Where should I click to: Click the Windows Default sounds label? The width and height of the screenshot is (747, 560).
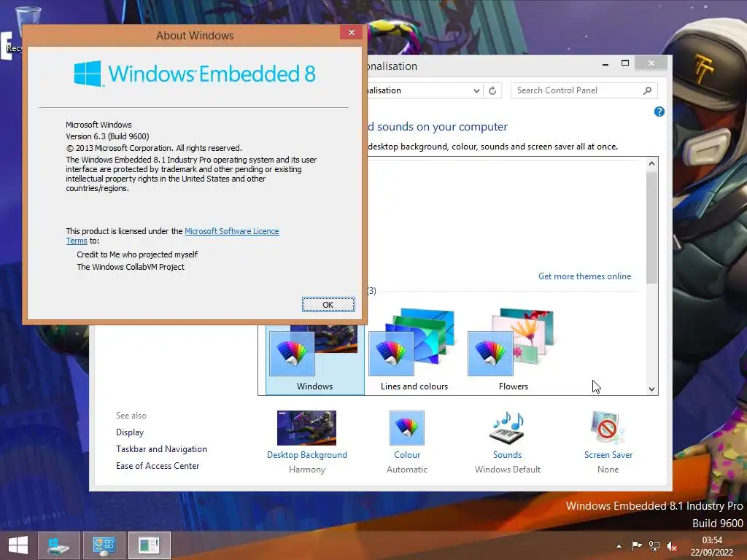click(508, 470)
